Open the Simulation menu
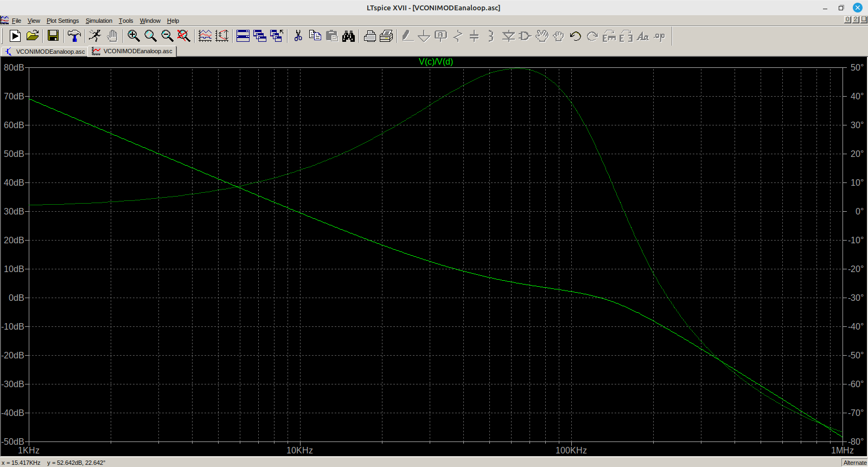The image size is (868, 467). coord(99,21)
